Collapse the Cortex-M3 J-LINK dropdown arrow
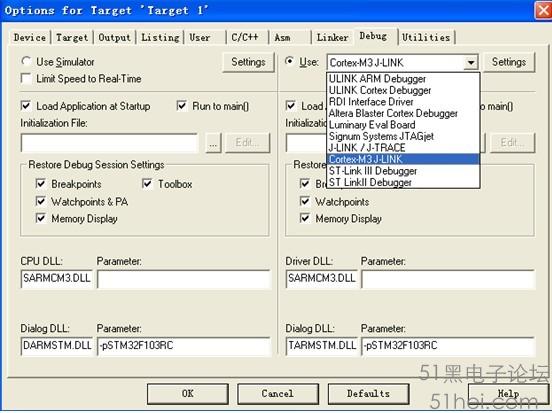Viewport: 552px width, 413px height. tap(471, 63)
